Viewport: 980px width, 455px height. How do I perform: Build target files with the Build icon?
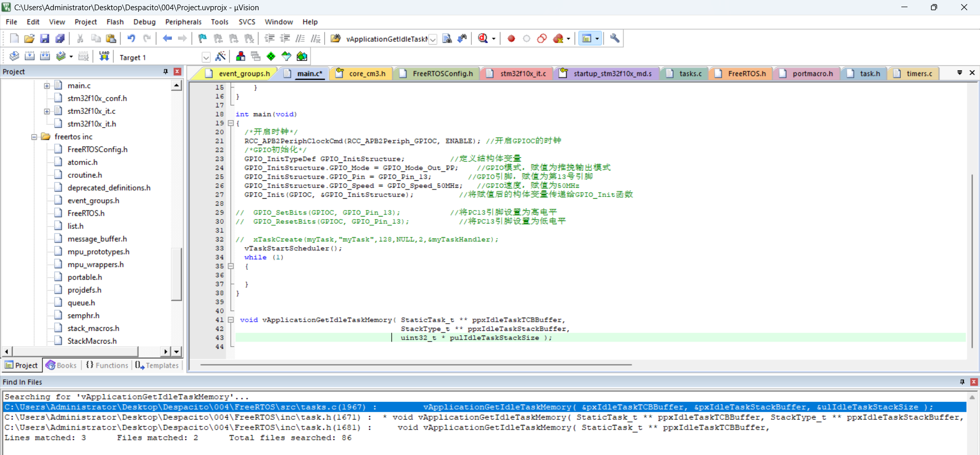tap(30, 56)
